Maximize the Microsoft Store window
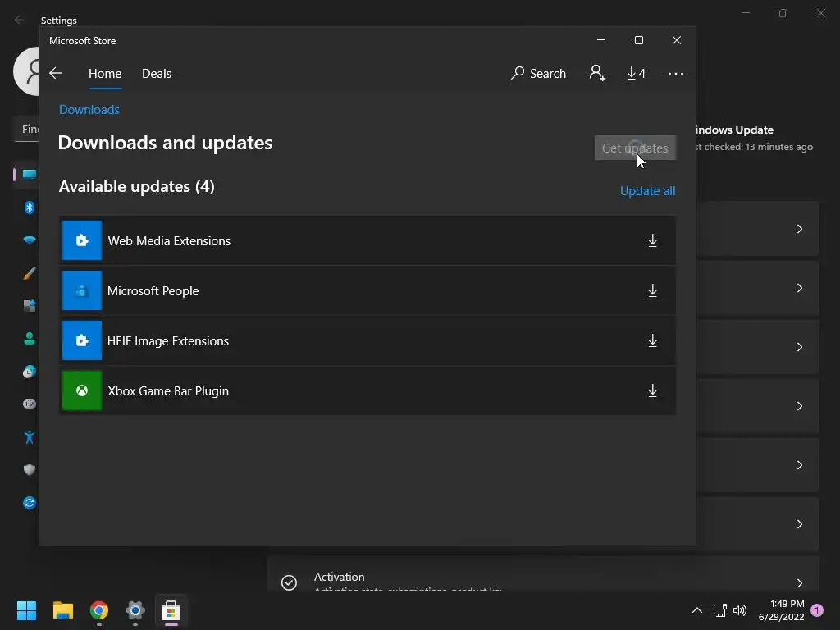 pos(638,40)
